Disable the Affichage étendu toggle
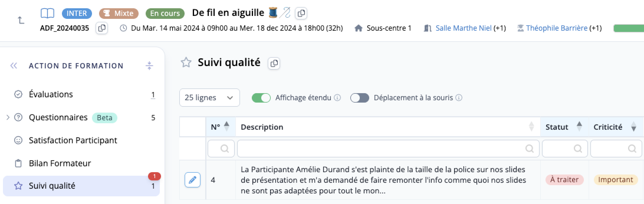Image resolution: width=644 pixels, height=204 pixels. point(261,98)
